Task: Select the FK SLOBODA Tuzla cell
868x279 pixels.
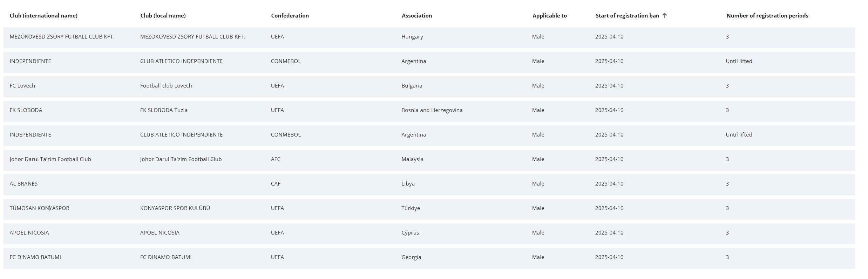Action: coord(164,110)
